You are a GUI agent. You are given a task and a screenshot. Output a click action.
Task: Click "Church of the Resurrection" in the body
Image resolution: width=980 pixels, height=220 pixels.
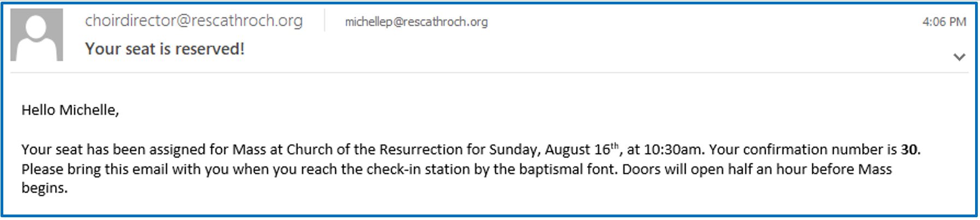(x=374, y=149)
